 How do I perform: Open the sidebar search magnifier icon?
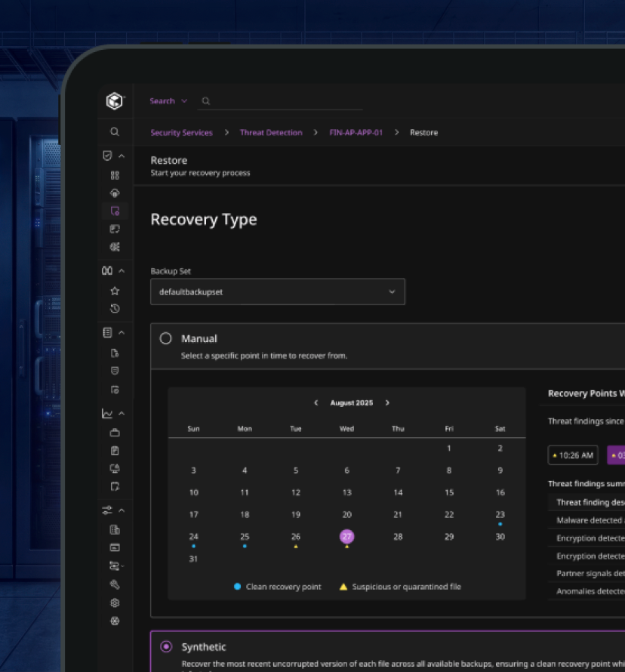click(115, 131)
